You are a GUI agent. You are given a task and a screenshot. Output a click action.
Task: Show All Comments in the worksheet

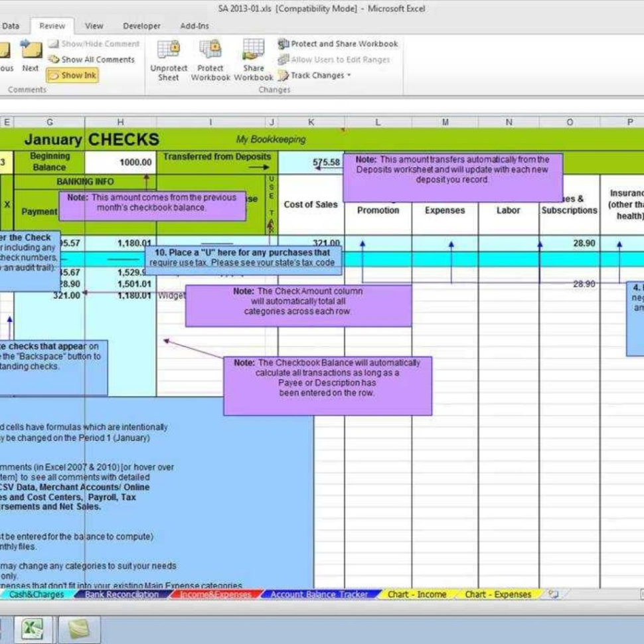point(92,59)
